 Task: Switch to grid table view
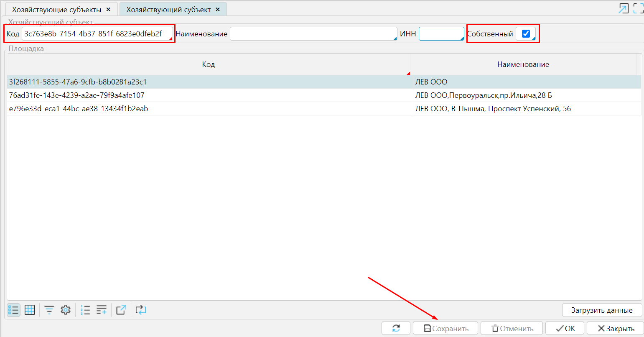(30, 310)
